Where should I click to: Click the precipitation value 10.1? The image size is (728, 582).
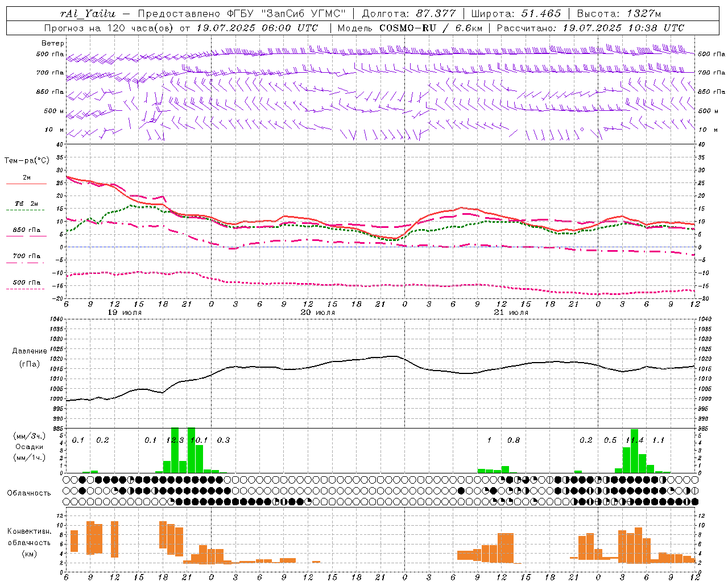[200, 440]
